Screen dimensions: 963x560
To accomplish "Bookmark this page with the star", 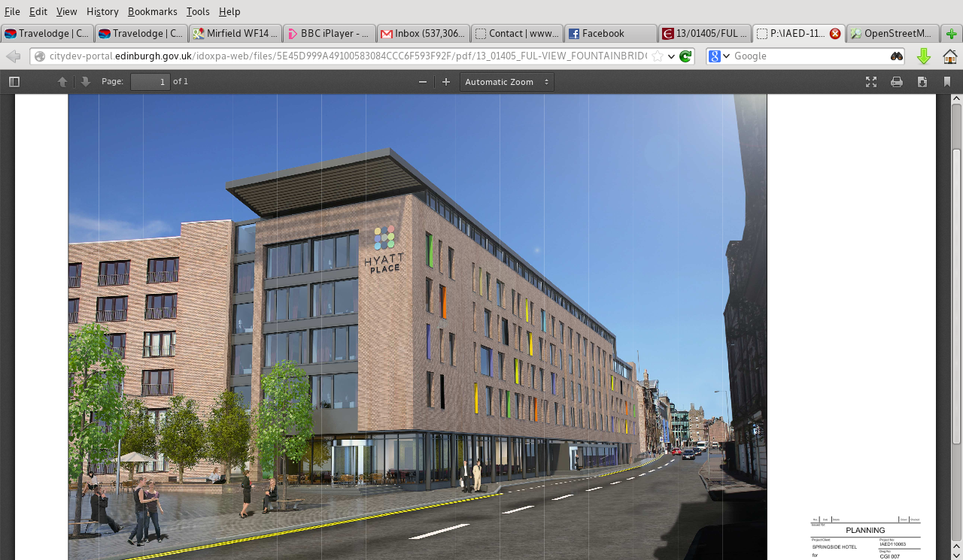I will tap(658, 56).
